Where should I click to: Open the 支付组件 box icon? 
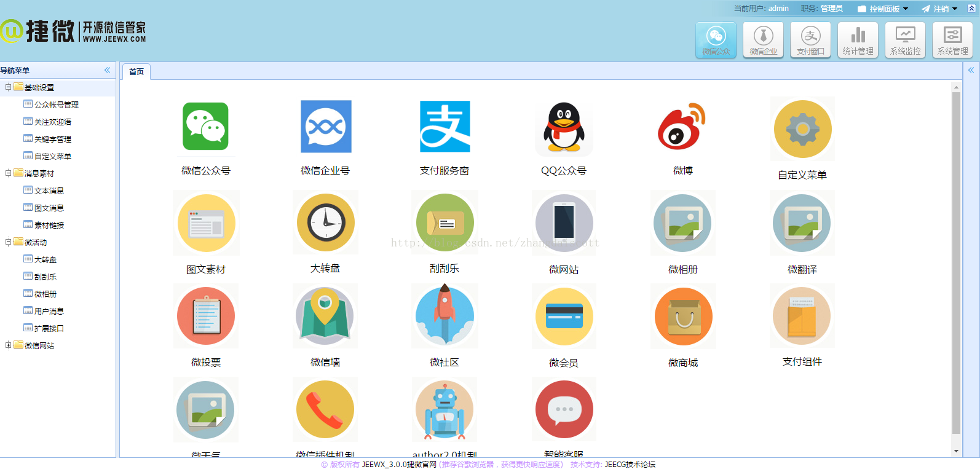click(802, 316)
